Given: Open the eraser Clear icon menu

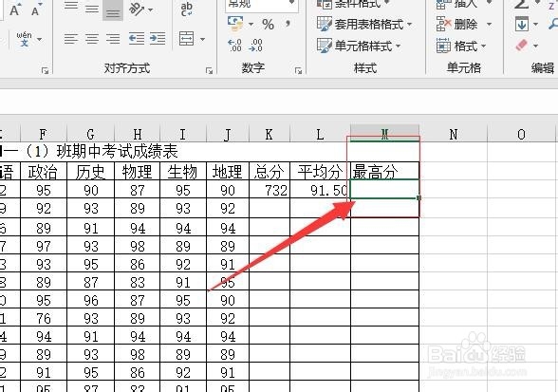Looking at the screenshot, I should tap(526, 46).
